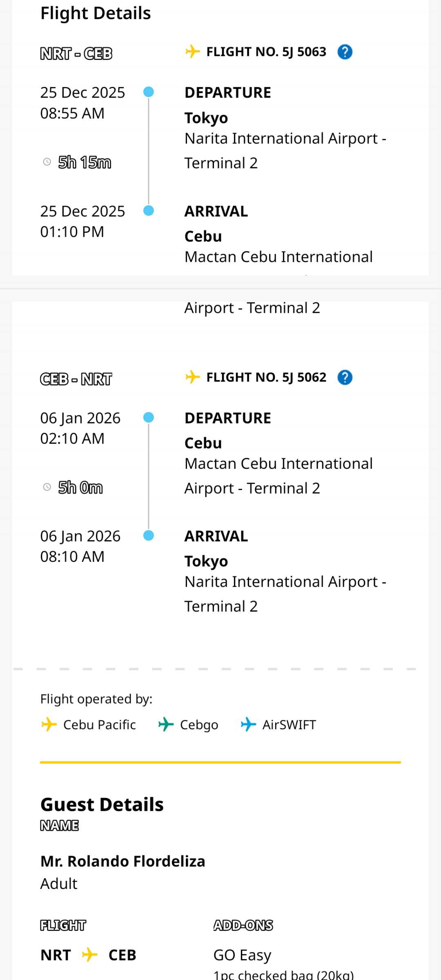This screenshot has height=980, width=441.
Task: Click help icon beside flight 5J 5062
Action: coord(345,378)
